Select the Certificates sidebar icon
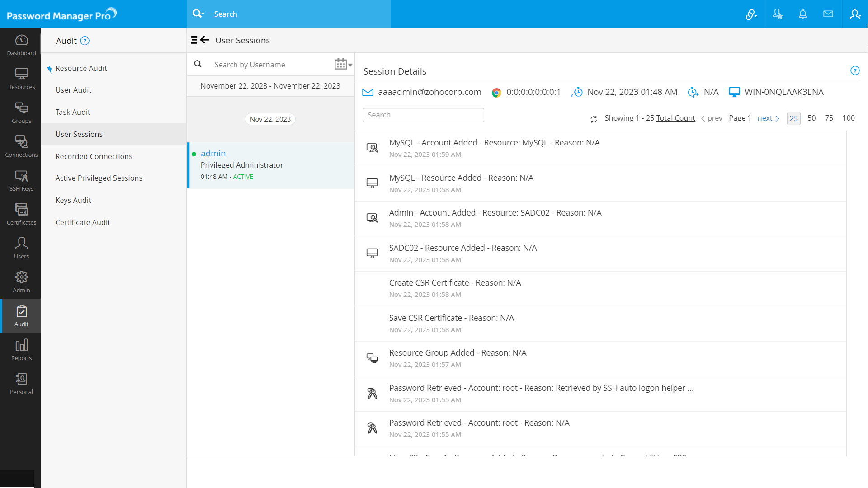 tap(21, 210)
